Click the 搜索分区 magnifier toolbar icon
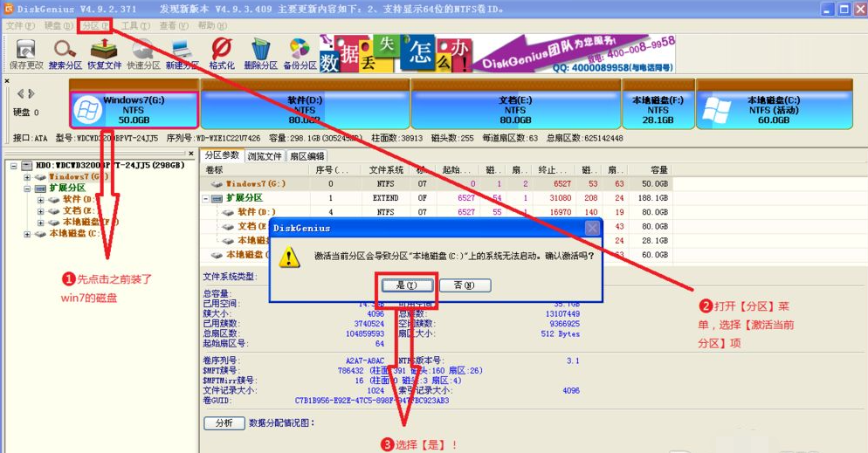The width and height of the screenshot is (868, 453). 65,51
